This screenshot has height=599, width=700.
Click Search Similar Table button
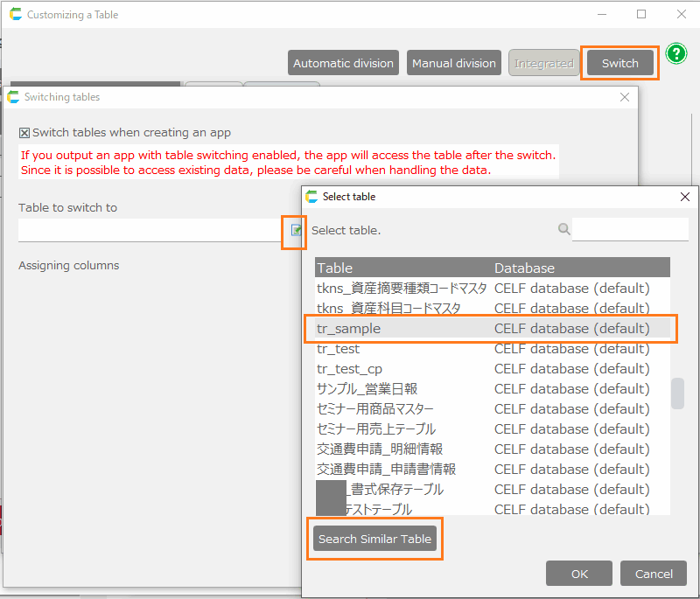[x=374, y=539]
